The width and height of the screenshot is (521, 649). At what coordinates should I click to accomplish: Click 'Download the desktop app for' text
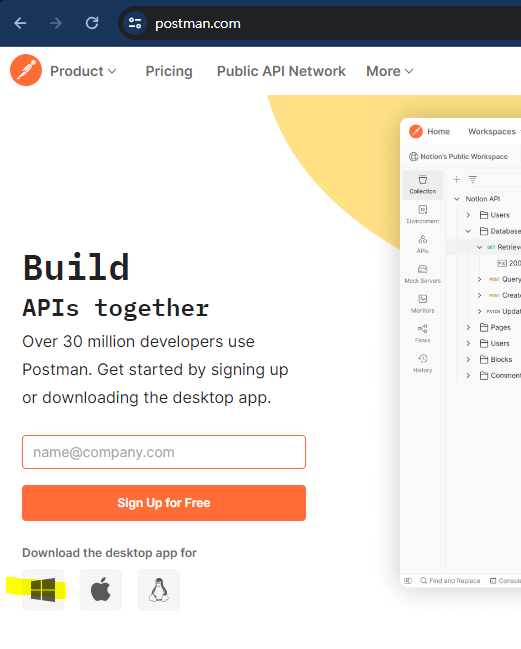click(x=109, y=553)
